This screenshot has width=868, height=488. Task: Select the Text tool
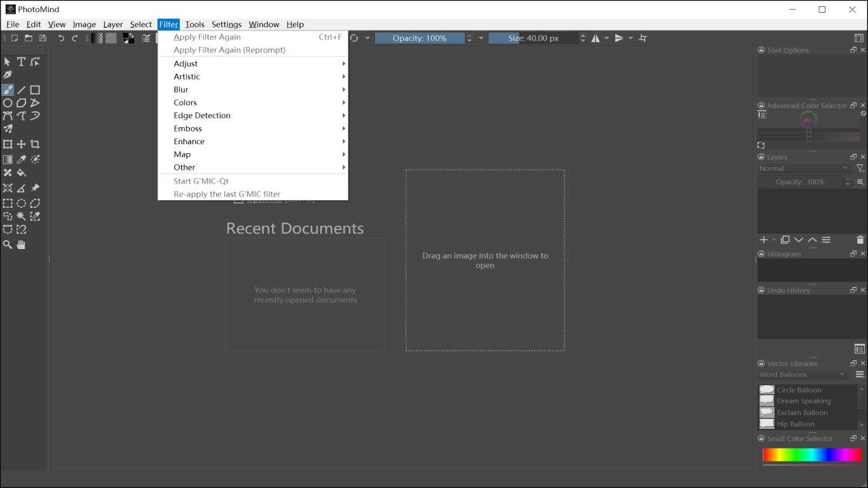pyautogui.click(x=20, y=62)
